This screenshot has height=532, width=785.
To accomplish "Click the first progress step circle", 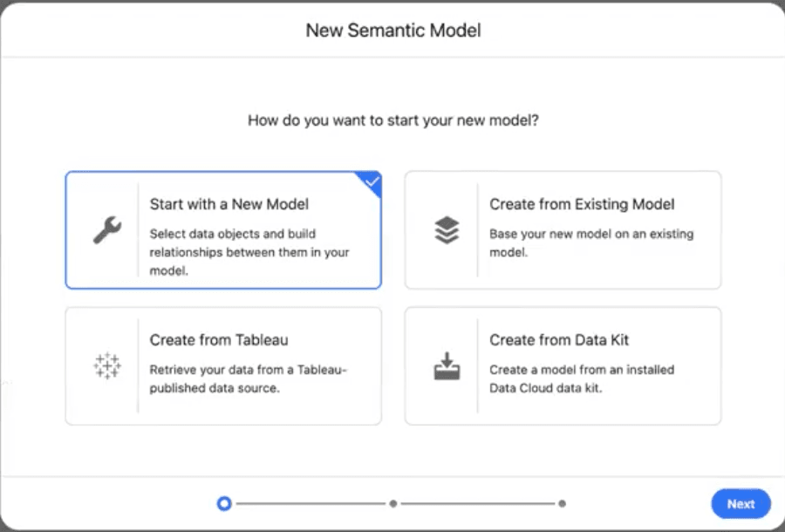I will click(x=224, y=503).
